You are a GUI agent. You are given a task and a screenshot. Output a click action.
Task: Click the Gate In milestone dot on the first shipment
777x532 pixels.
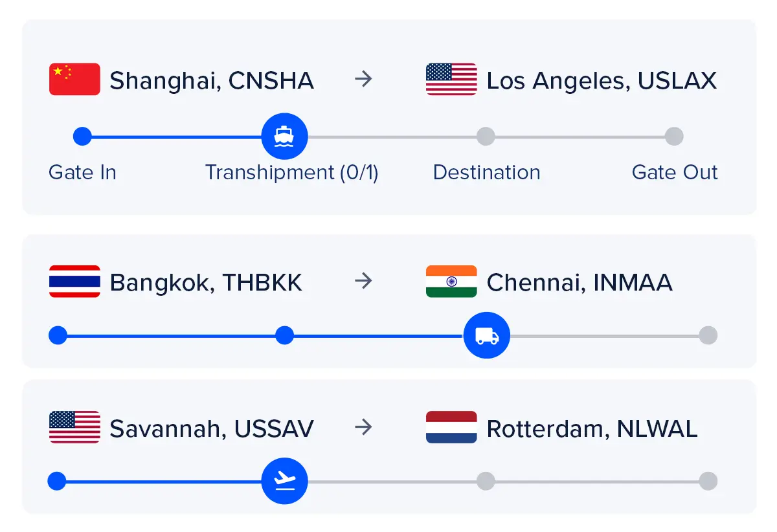[x=82, y=136]
